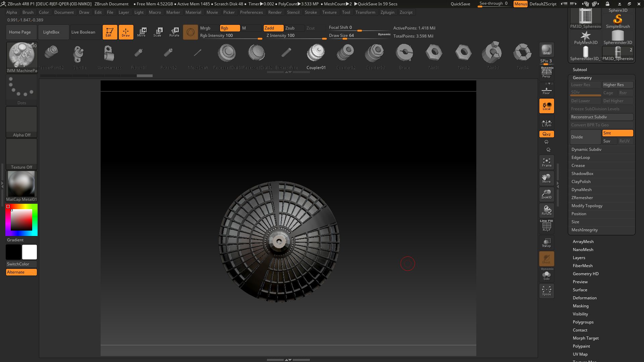Open the IMM MachineParts brush thumbnail

(x=22, y=57)
